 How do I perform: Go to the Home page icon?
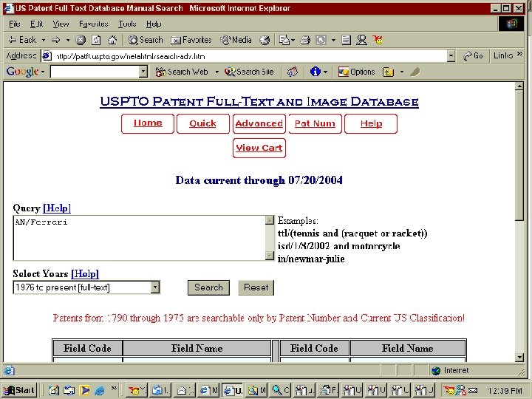point(112,40)
